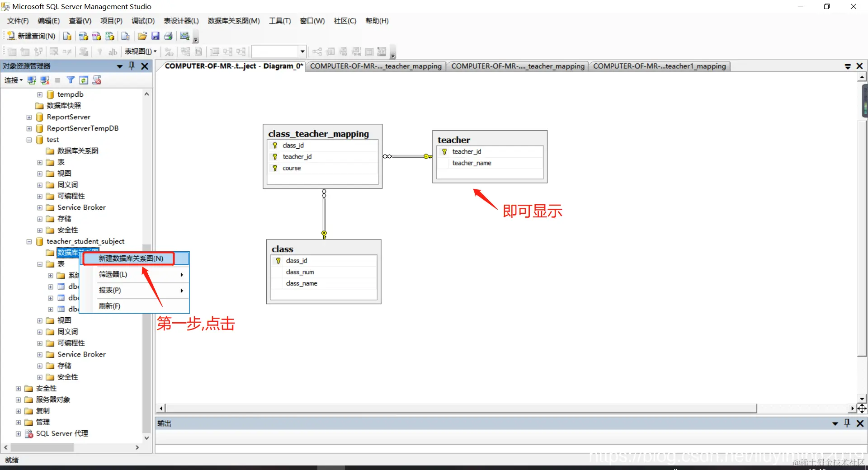868x470 pixels.
Task: Open a new Analysis Services MDX query
Action: (x=83, y=36)
